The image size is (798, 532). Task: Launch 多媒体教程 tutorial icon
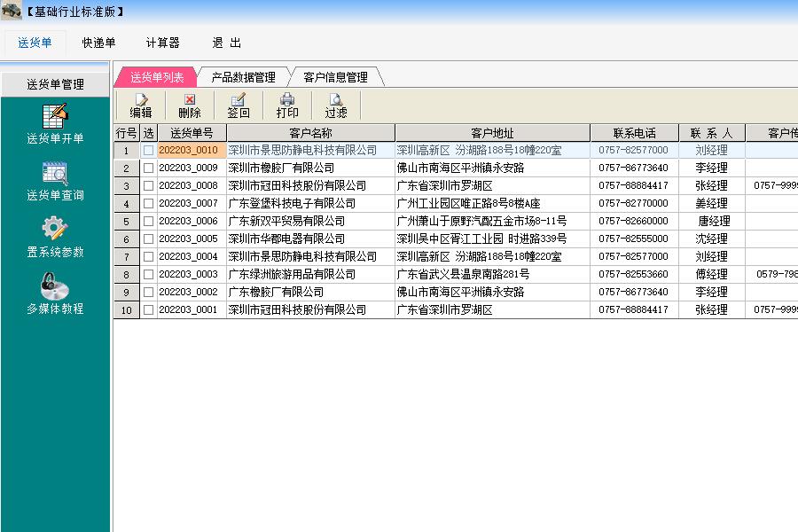coord(55,294)
